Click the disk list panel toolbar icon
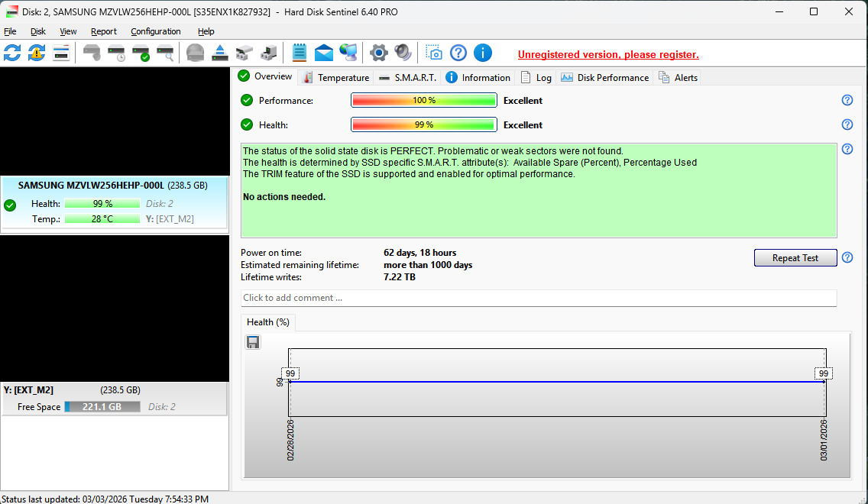 61,53
